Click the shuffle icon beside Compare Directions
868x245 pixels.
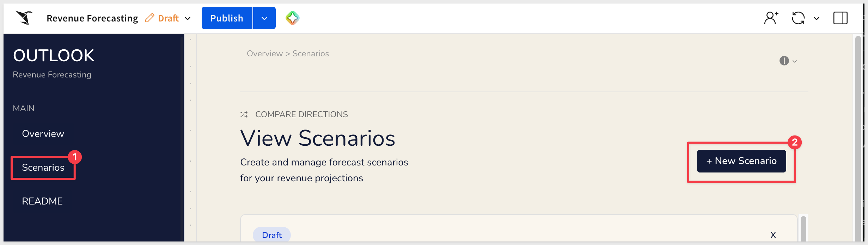(244, 114)
